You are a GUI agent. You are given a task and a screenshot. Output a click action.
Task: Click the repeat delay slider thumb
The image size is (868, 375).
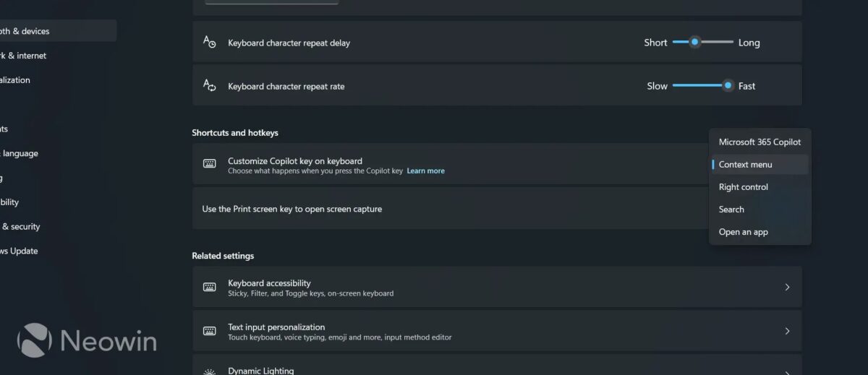coord(694,42)
